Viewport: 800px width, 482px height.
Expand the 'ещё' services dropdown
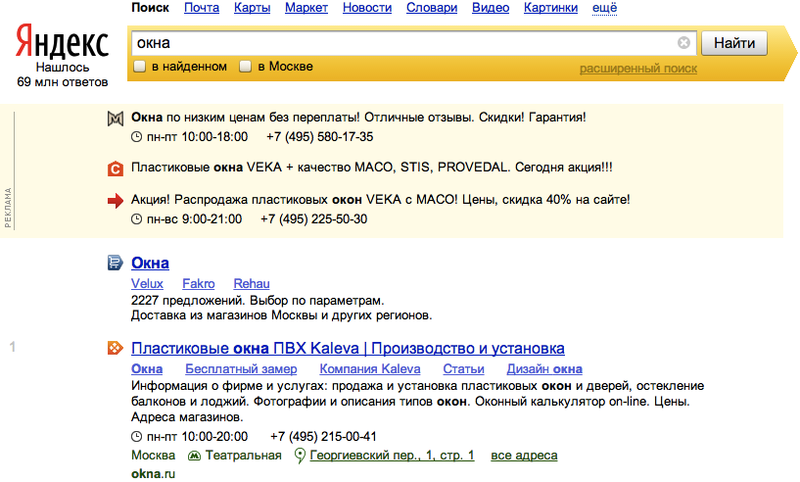pos(605,8)
